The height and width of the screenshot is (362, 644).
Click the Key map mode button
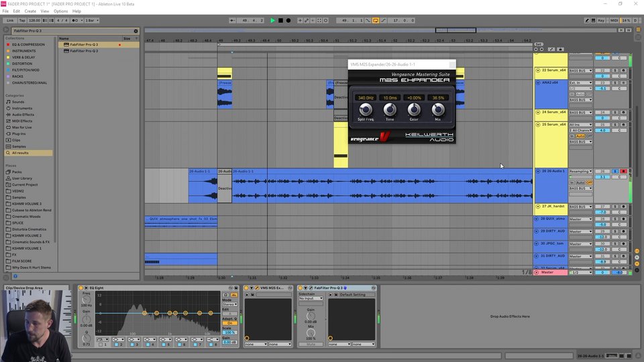coord(601,20)
